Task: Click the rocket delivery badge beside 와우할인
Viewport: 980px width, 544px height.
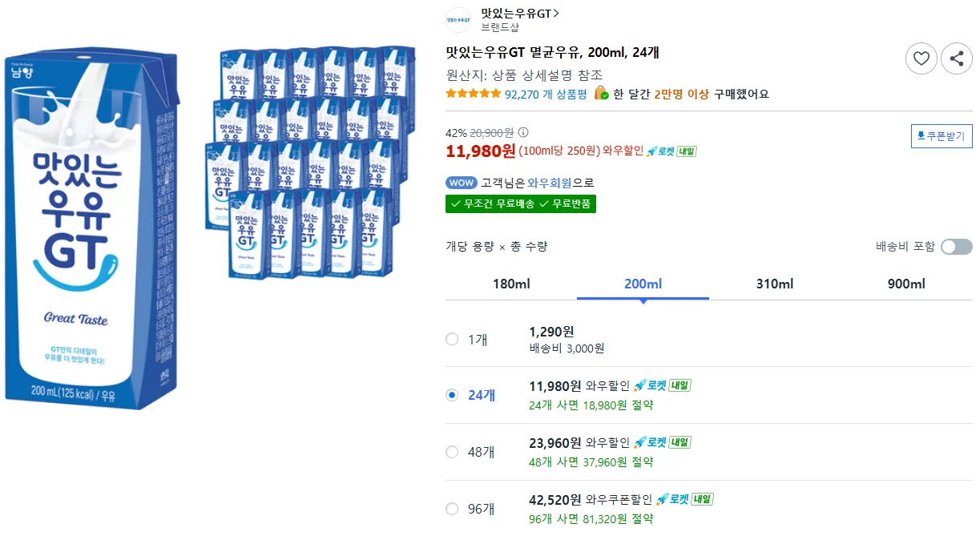Action: (671, 151)
